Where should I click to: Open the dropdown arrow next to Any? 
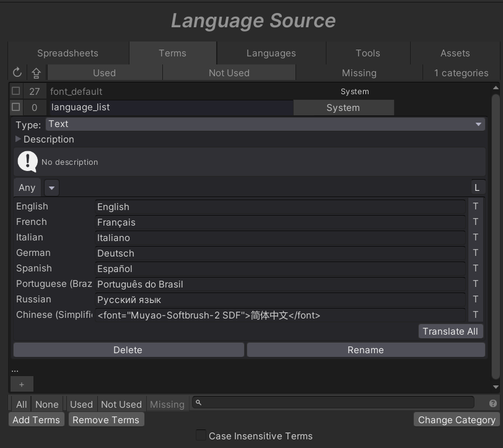click(52, 188)
